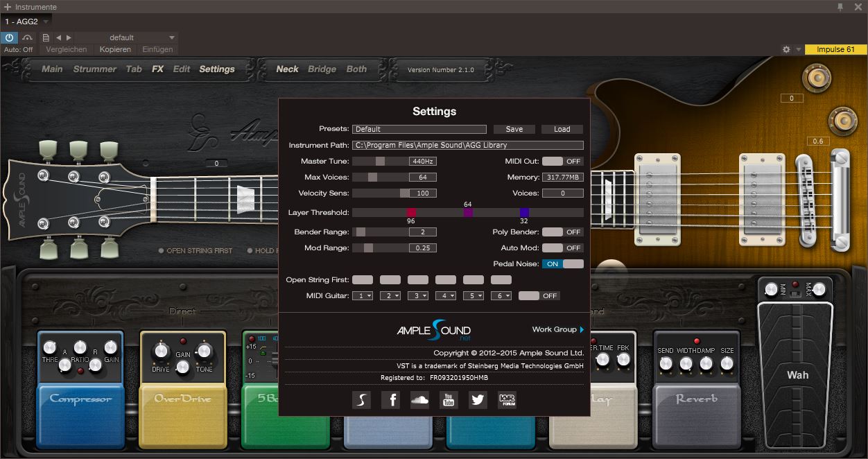The image size is (868, 459).
Task: Go to the next preset arrow
Action: click(x=69, y=37)
